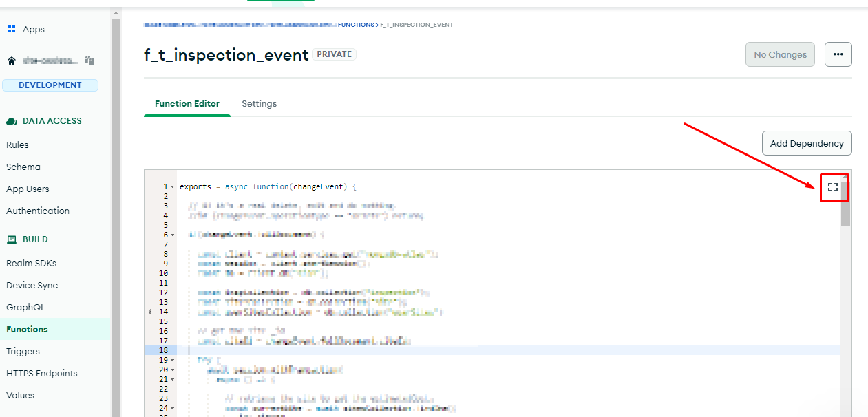Screen dimensions: 868x417
Task: Click the Build laptop icon
Action: point(12,239)
